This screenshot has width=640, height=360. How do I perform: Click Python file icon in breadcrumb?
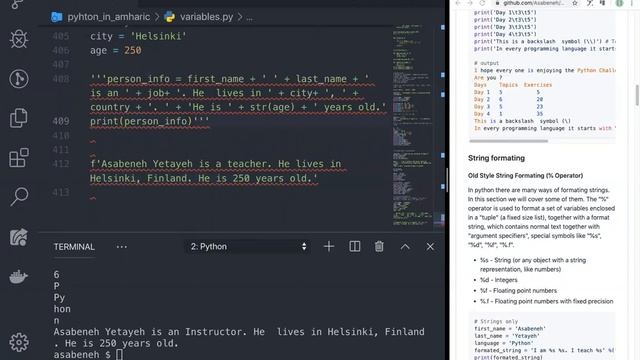click(x=169, y=17)
